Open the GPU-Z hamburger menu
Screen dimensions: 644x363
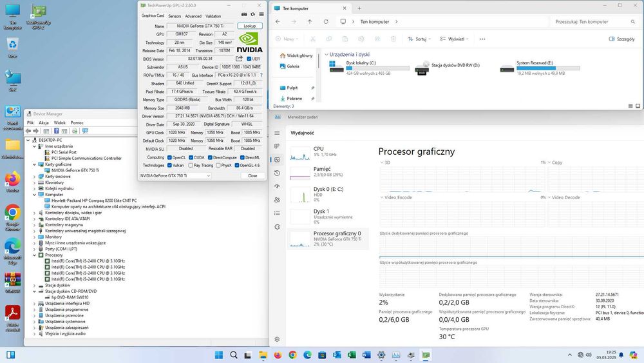click(x=261, y=14)
